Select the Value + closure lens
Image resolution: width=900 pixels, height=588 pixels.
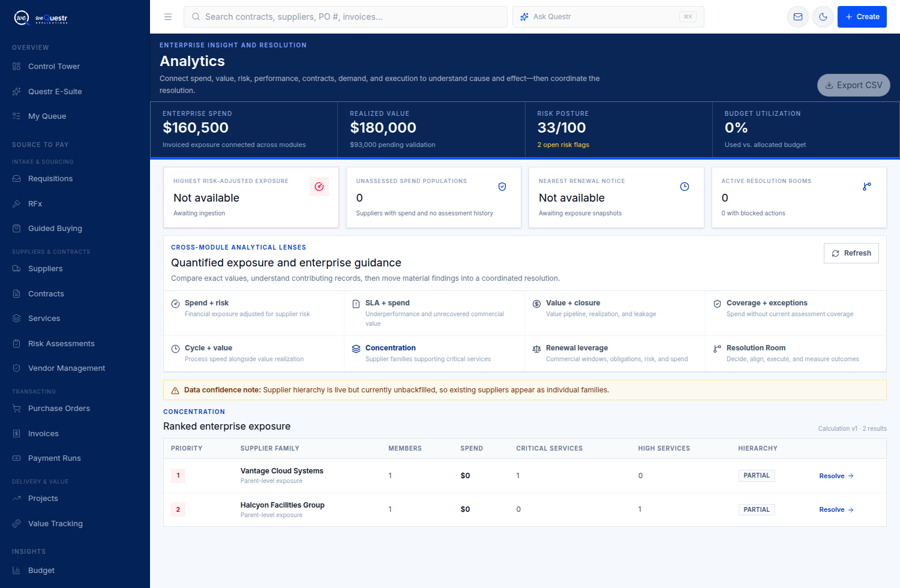615,313
